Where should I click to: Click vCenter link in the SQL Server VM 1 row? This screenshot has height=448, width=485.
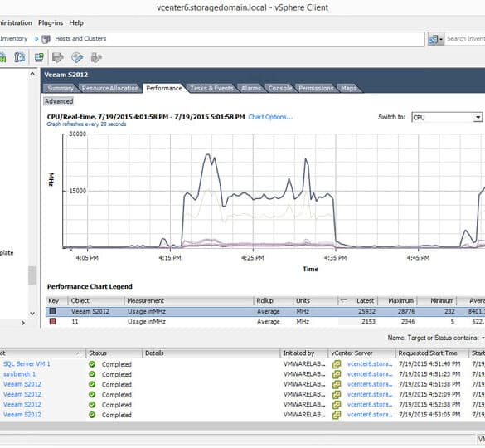370,363
